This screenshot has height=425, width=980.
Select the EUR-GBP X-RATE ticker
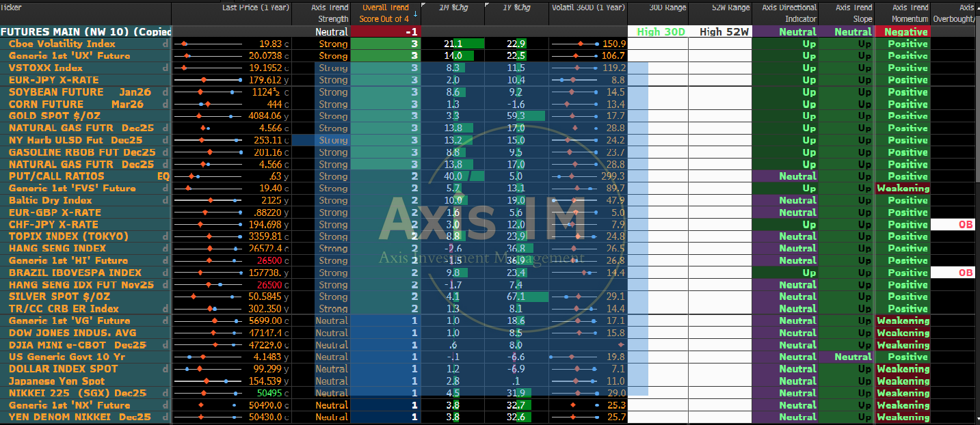pyautogui.click(x=55, y=212)
